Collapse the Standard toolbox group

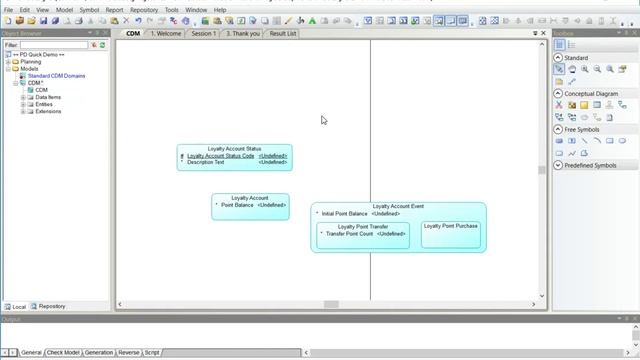(x=558, y=58)
